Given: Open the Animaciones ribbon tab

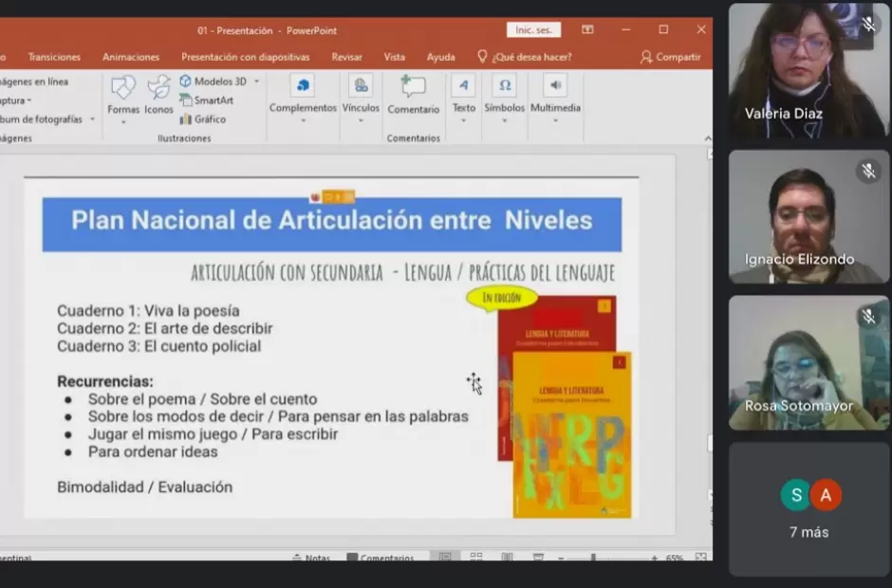Looking at the screenshot, I should (131, 57).
